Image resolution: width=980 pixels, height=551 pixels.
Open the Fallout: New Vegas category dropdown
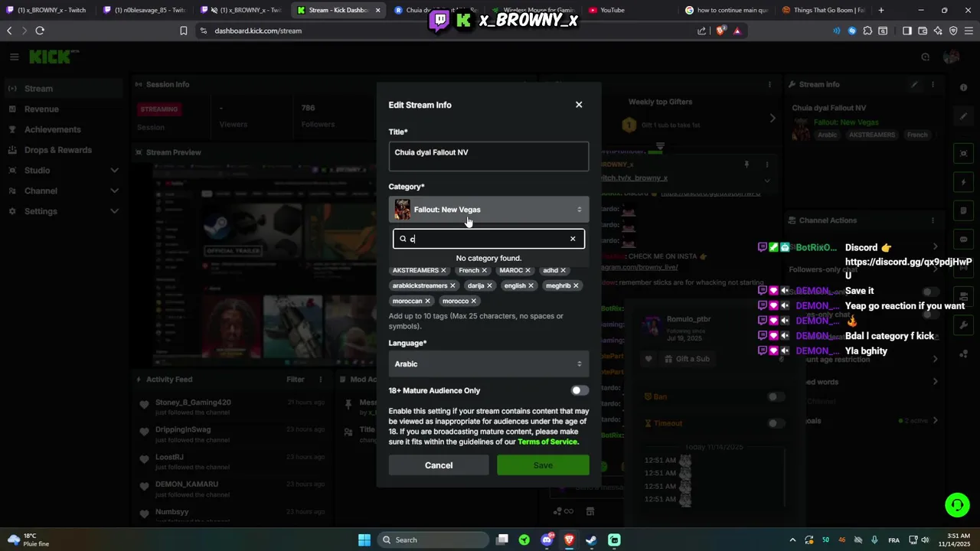488,210
